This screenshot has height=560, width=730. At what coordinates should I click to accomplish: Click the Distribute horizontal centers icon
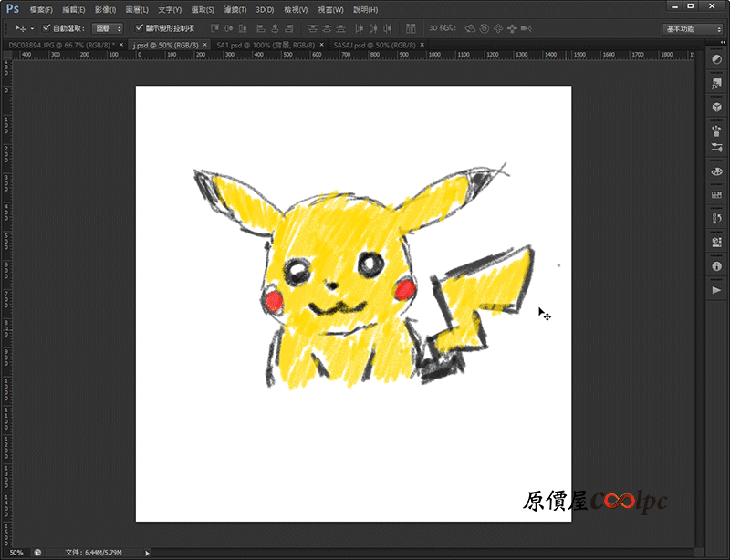pyautogui.click(x=373, y=28)
